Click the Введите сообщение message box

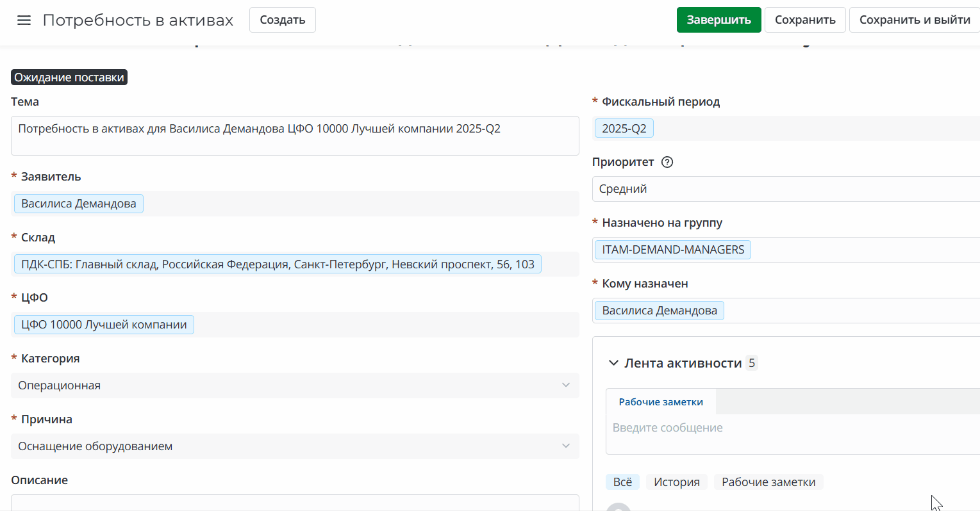(x=793, y=434)
